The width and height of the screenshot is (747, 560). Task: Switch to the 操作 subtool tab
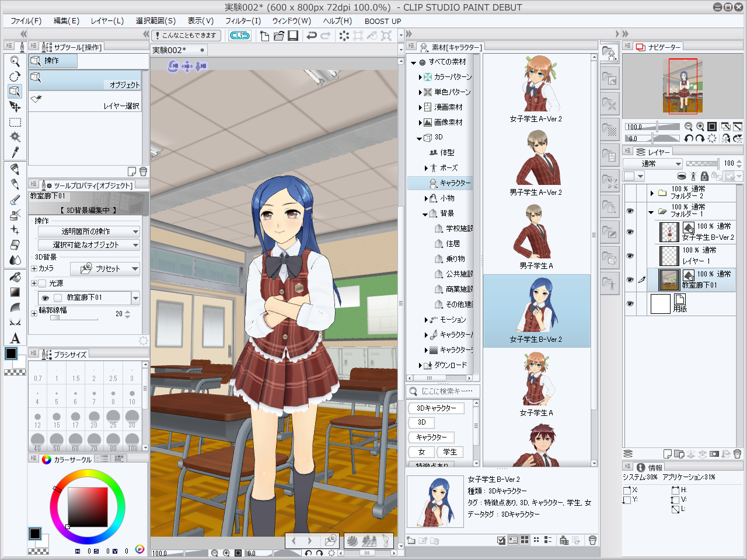tap(53, 60)
